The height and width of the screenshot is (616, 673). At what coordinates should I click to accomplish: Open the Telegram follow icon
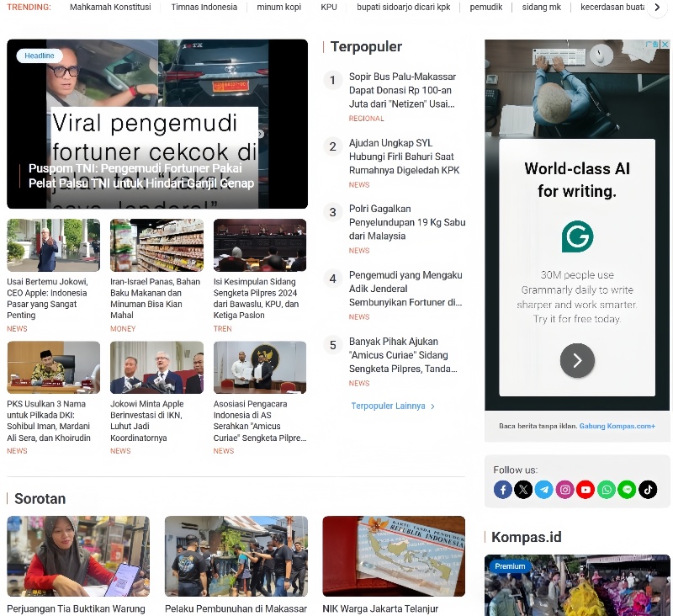[x=544, y=489]
